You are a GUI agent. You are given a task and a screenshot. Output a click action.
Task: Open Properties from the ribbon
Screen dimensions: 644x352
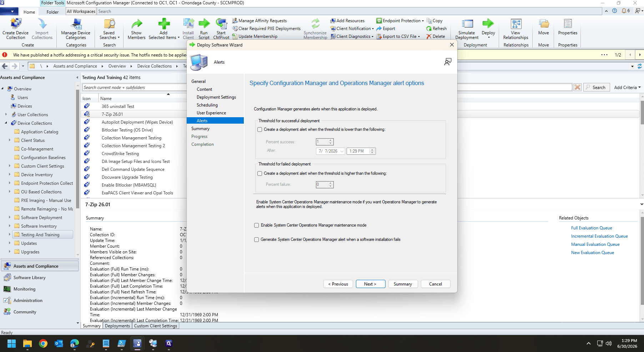pos(568,27)
